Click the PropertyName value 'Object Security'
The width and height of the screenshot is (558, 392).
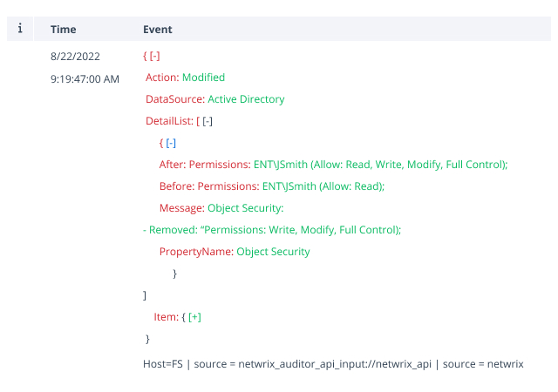point(273,252)
